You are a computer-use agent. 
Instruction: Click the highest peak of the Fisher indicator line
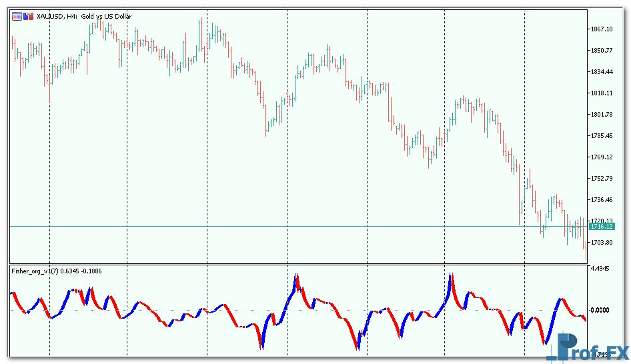click(x=451, y=275)
